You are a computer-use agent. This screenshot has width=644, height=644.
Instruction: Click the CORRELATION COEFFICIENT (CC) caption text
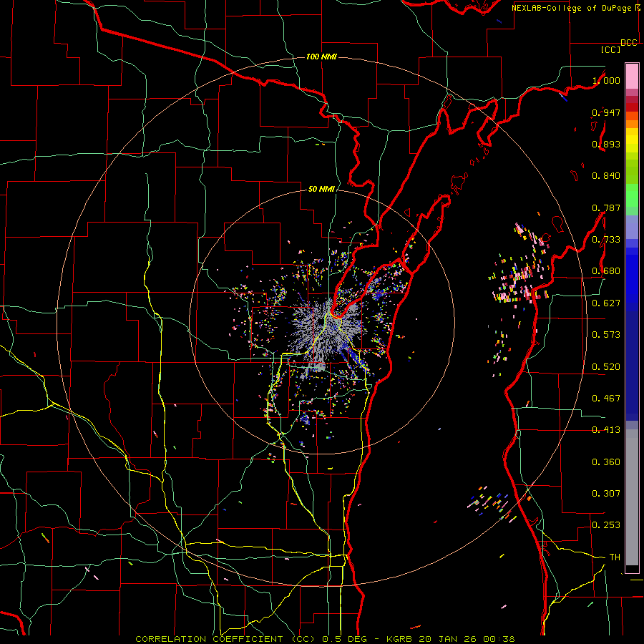[227, 639]
